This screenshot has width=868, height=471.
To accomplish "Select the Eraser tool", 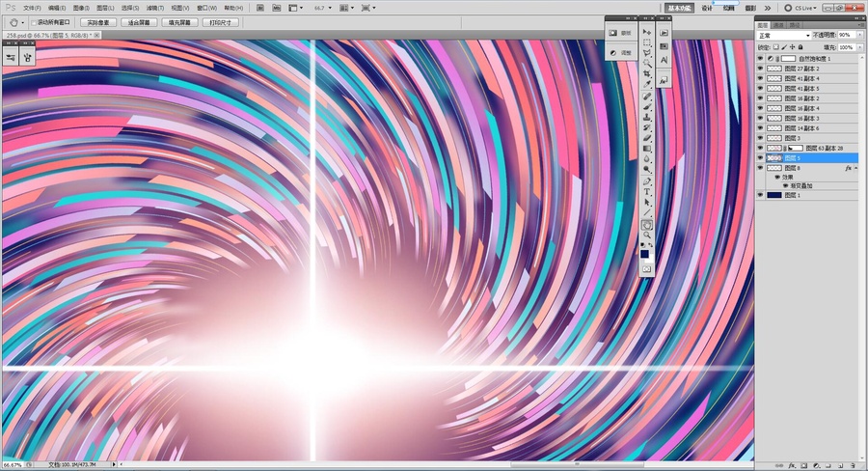I will click(x=646, y=137).
